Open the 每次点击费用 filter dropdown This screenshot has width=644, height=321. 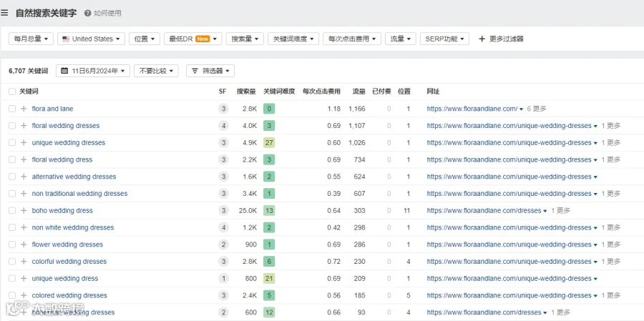352,39
